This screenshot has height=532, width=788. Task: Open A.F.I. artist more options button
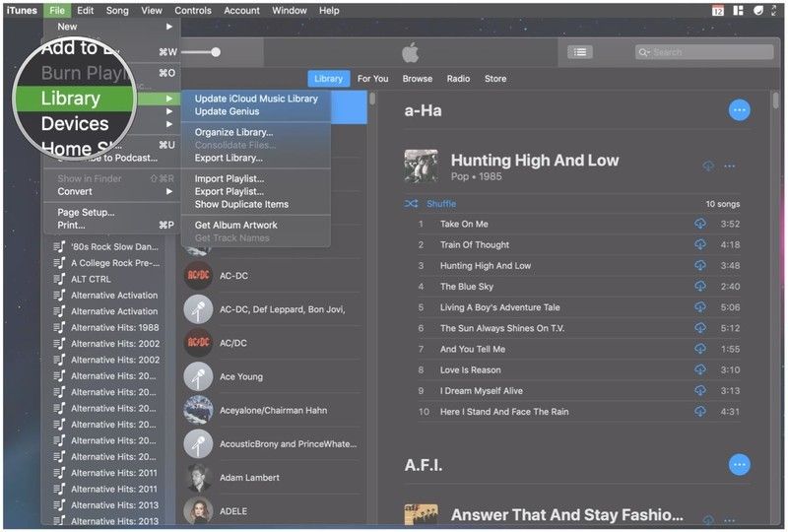click(x=739, y=465)
